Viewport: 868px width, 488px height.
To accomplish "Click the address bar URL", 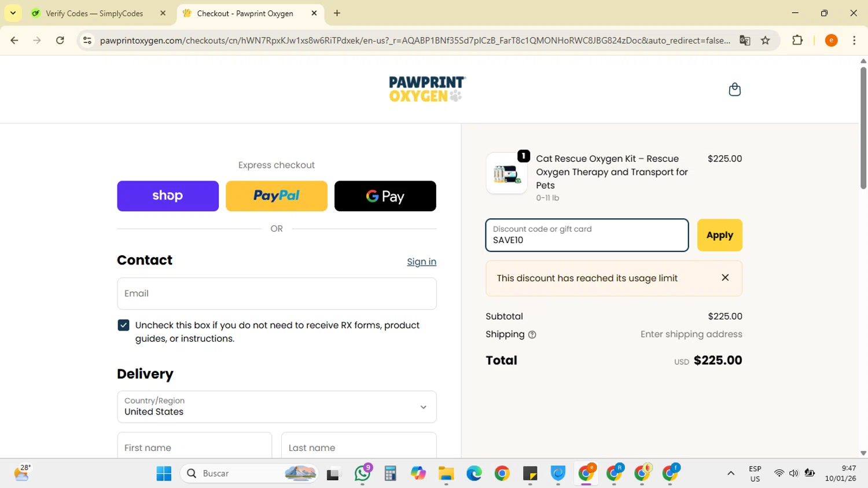I will point(415,41).
